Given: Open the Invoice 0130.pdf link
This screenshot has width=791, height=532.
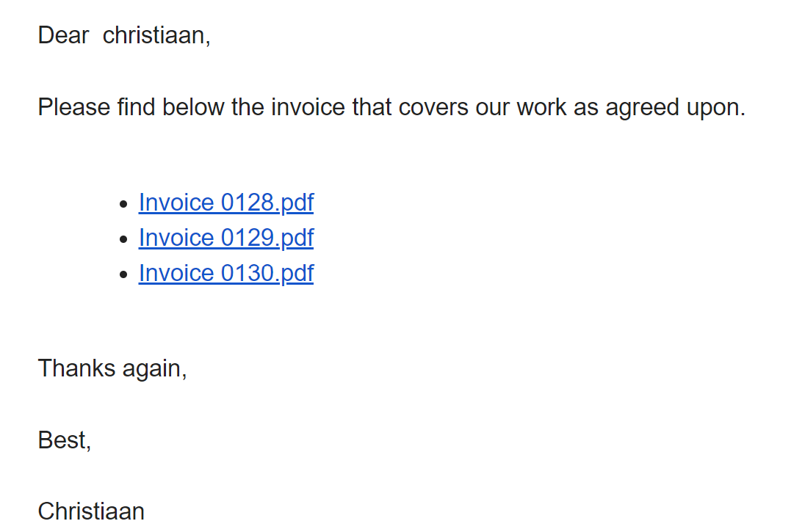Looking at the screenshot, I should (226, 274).
